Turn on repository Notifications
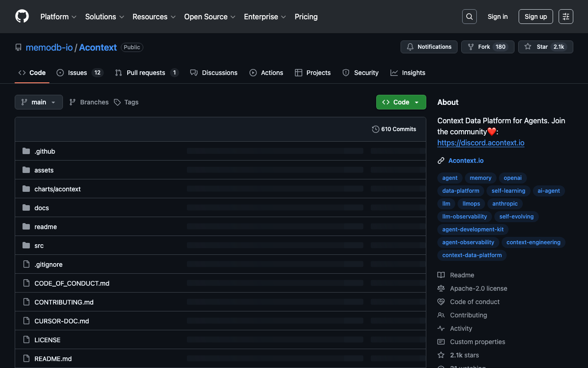 coord(429,47)
